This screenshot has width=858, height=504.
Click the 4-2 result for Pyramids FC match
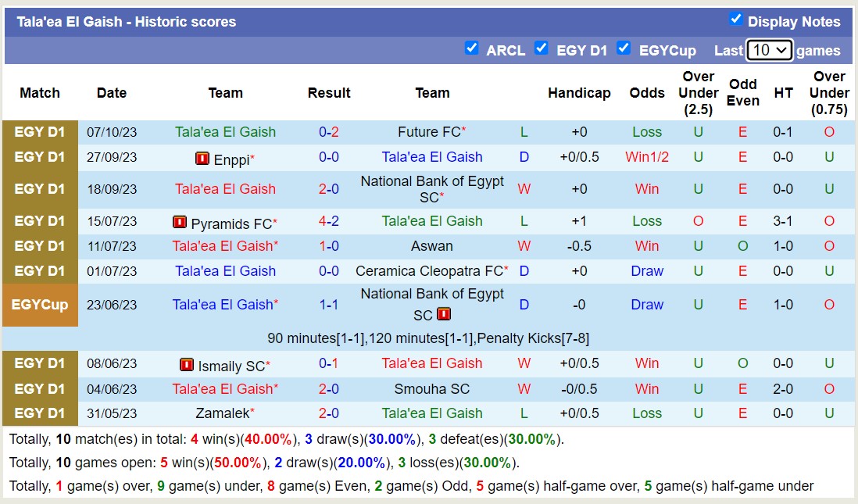(x=329, y=221)
